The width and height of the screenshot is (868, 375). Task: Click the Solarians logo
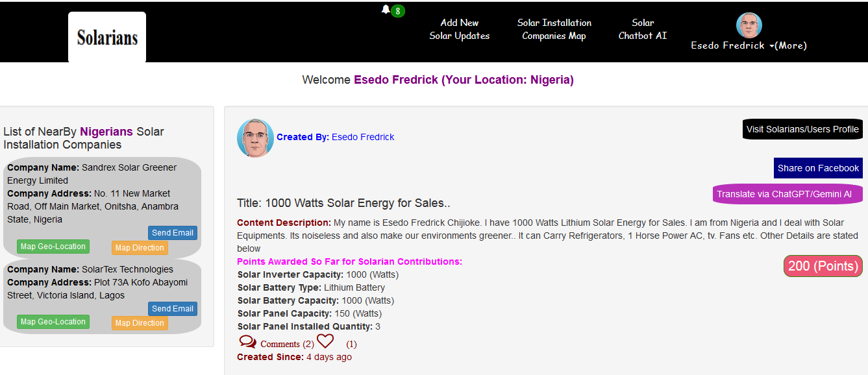tap(107, 37)
